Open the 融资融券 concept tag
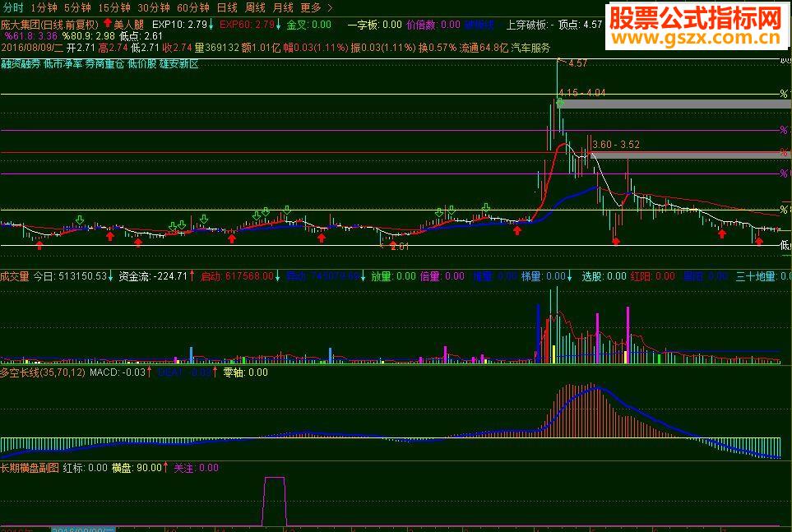This screenshot has width=792, height=532. coord(21,64)
